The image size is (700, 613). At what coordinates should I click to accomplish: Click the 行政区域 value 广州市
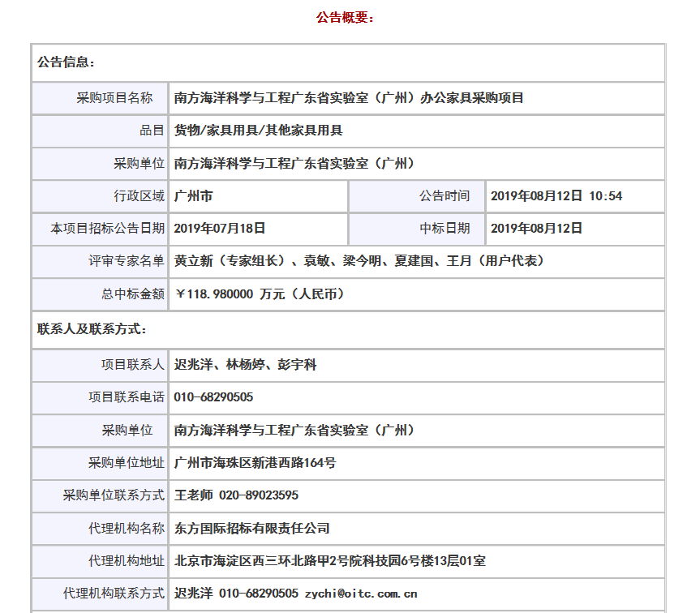[x=193, y=195]
